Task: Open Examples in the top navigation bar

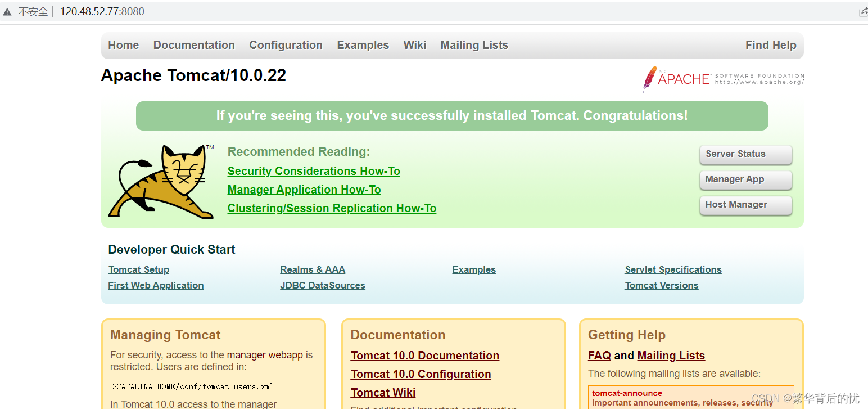Action: click(363, 45)
